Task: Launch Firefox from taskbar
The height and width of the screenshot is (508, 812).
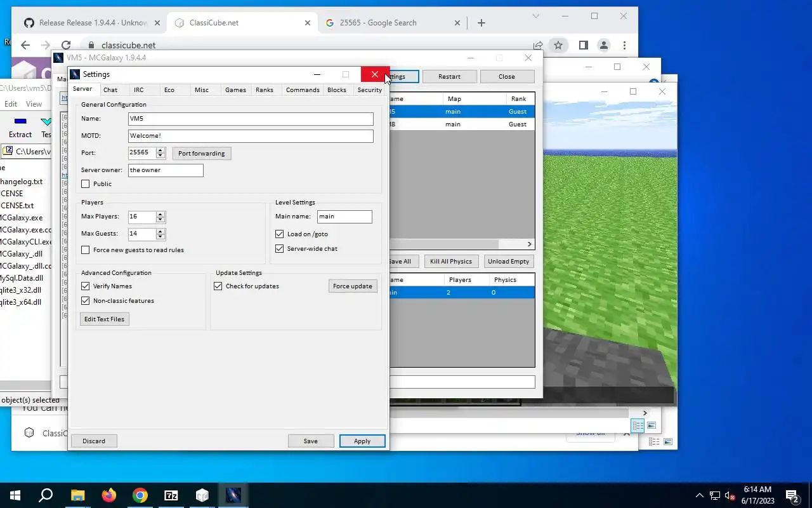Action: coord(108,495)
